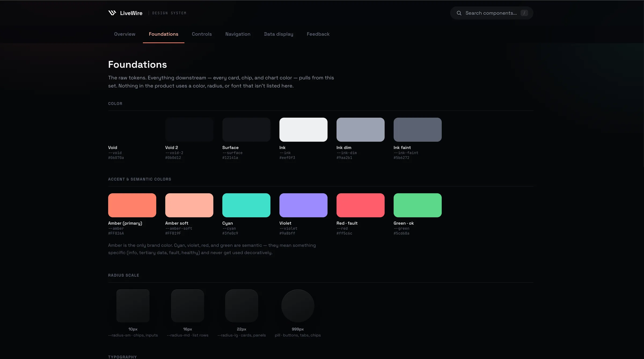
Task: Click the #06070a hex value
Action: (116, 158)
